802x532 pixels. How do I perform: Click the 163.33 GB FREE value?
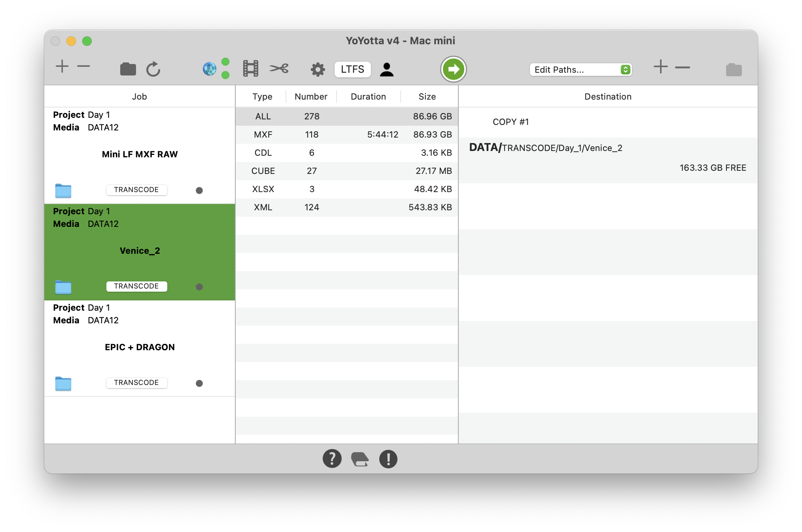pos(713,168)
